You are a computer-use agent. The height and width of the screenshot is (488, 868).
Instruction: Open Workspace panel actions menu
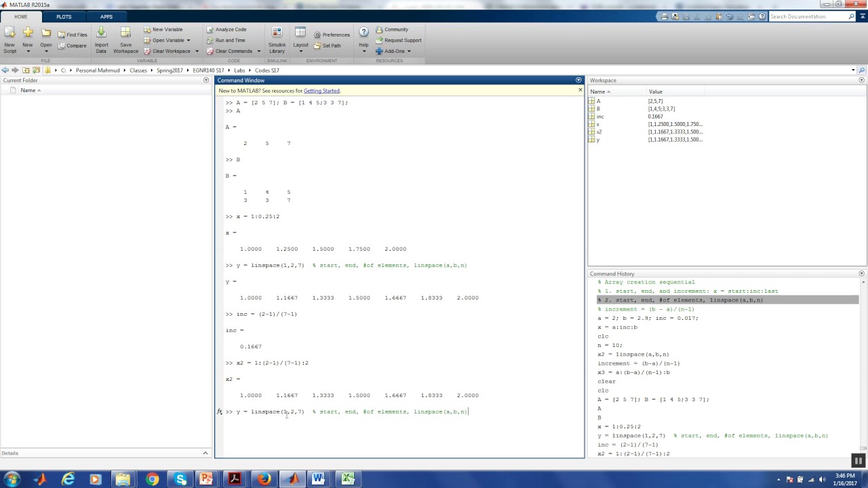tap(862, 80)
